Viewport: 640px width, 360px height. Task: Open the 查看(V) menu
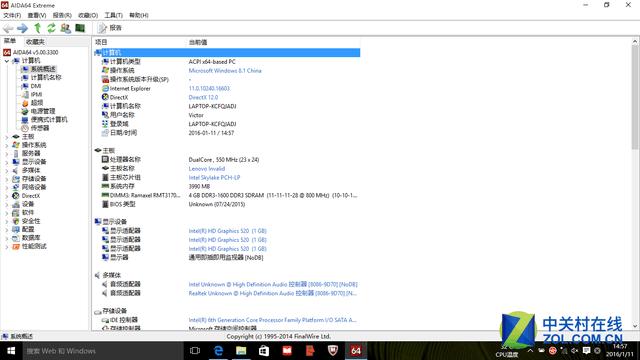point(37,15)
